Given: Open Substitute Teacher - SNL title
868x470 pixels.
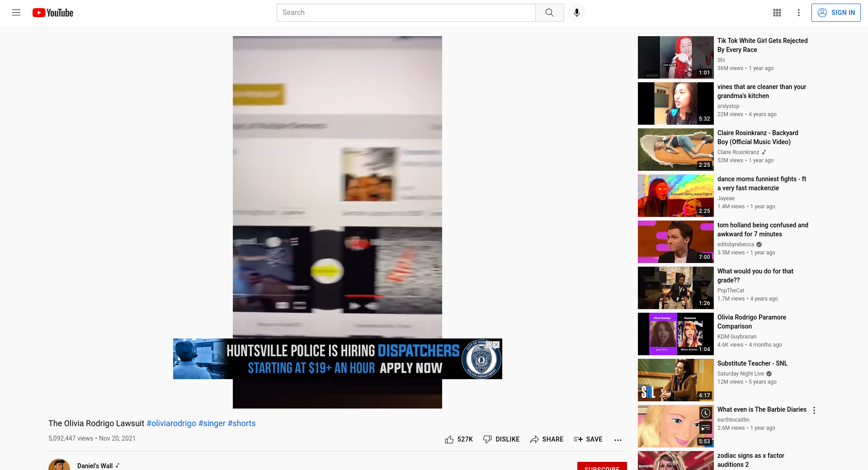Looking at the screenshot, I should (x=752, y=363).
